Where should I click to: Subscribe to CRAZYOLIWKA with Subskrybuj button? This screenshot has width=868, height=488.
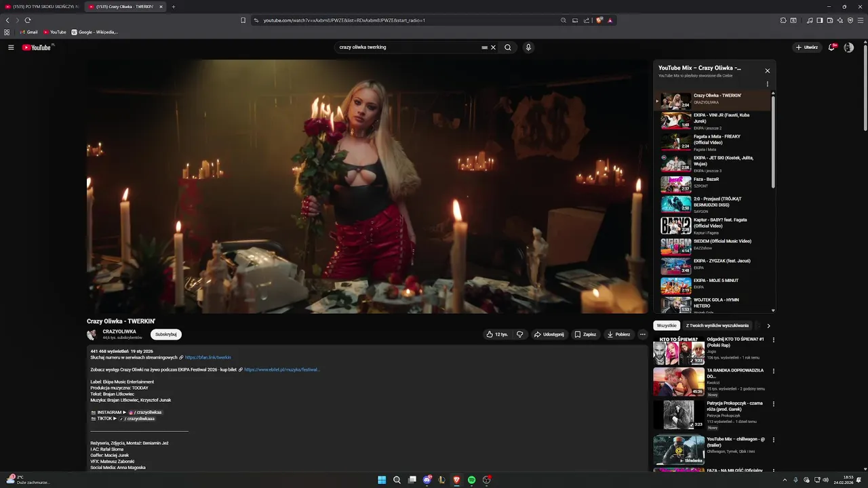tap(166, 334)
